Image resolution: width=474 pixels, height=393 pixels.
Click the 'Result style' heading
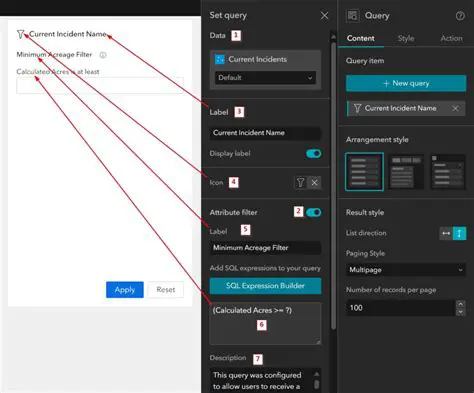tap(365, 213)
